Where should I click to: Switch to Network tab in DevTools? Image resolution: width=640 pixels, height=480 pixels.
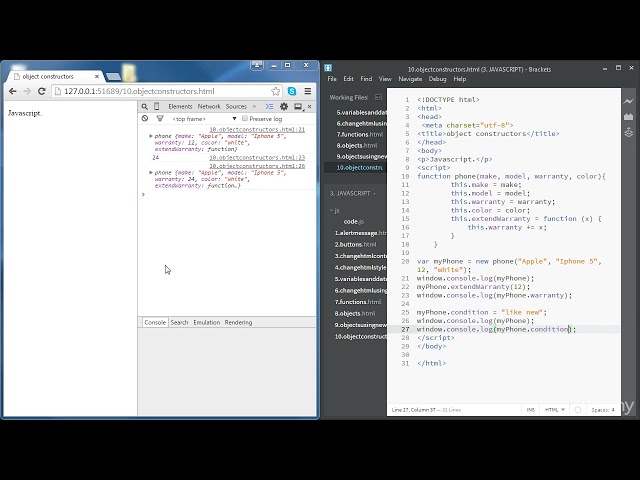(209, 107)
